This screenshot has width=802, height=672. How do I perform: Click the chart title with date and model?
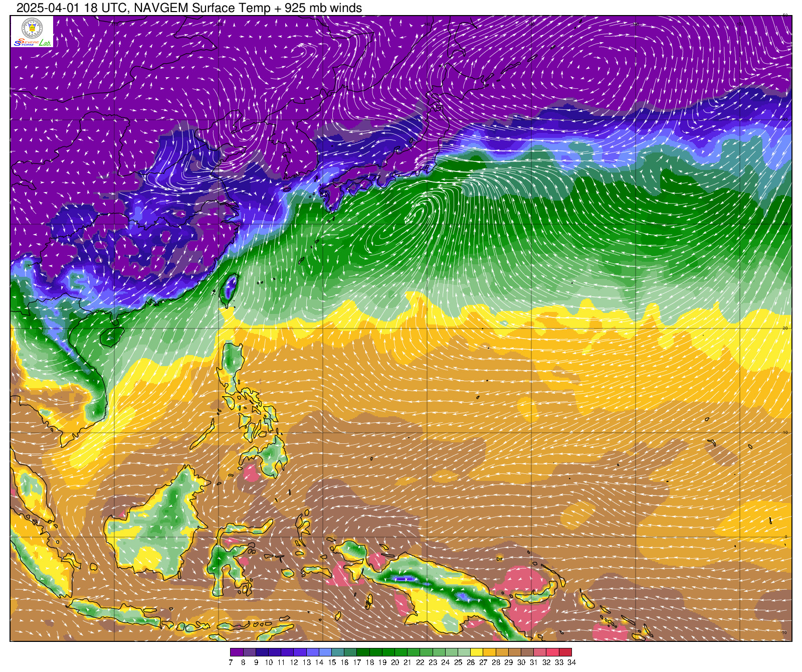click(189, 8)
